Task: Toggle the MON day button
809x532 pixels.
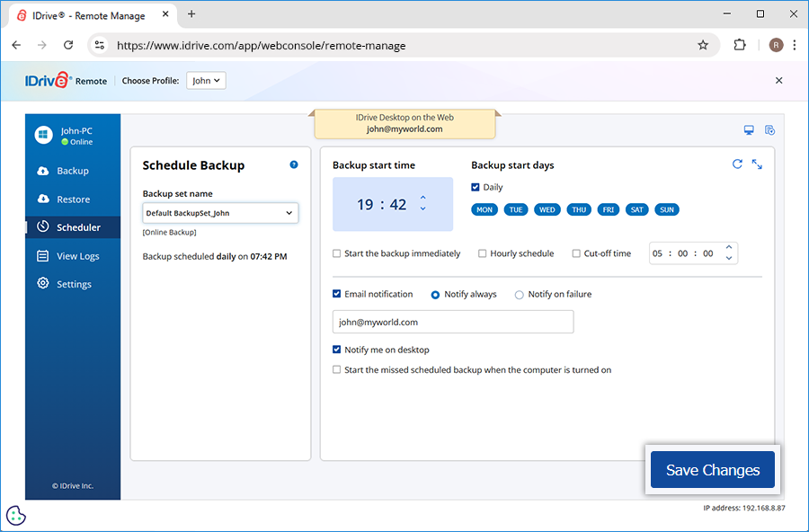Action: (x=484, y=209)
